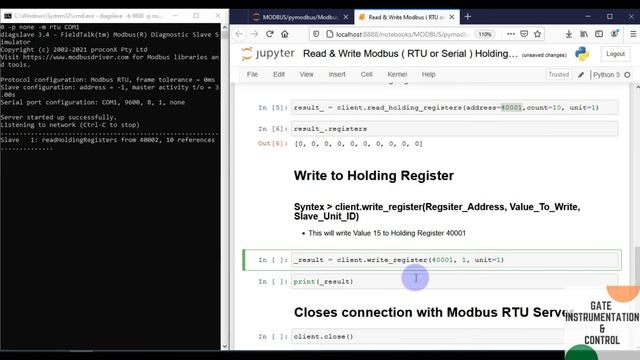Go back in the Firefox browser
This screenshot has width=640, height=360.
pyautogui.click(x=239, y=34)
